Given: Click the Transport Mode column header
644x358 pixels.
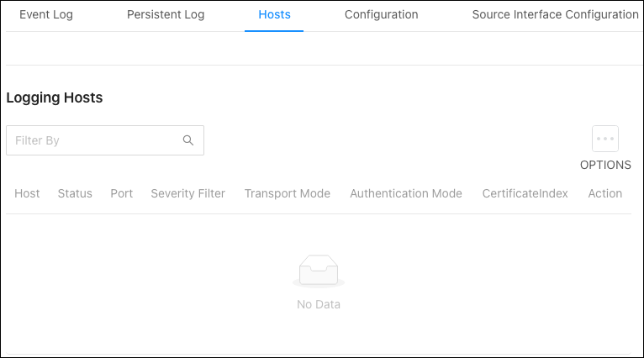Looking at the screenshot, I should point(288,193).
